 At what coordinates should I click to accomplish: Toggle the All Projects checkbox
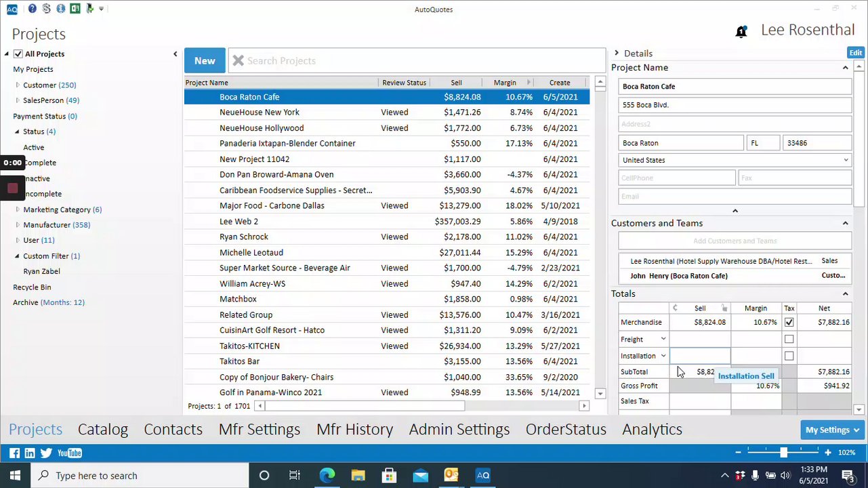tap(18, 54)
